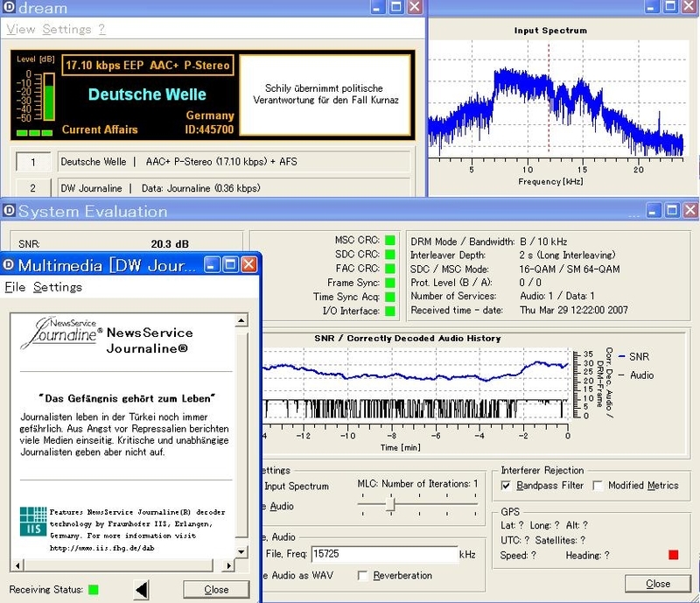Viewport: 700px width, 603px height.
Task: Click the System Evaluation title bar icon
Action: pyautogui.click(x=9, y=210)
